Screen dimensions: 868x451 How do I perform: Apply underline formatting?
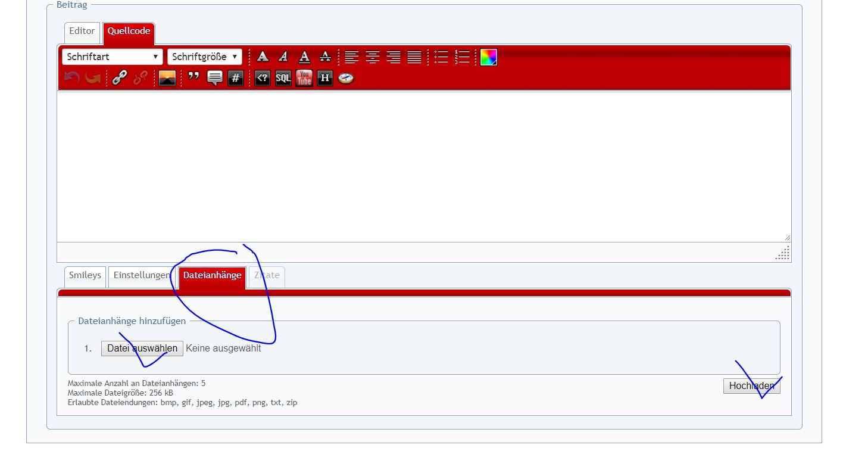pyautogui.click(x=304, y=57)
